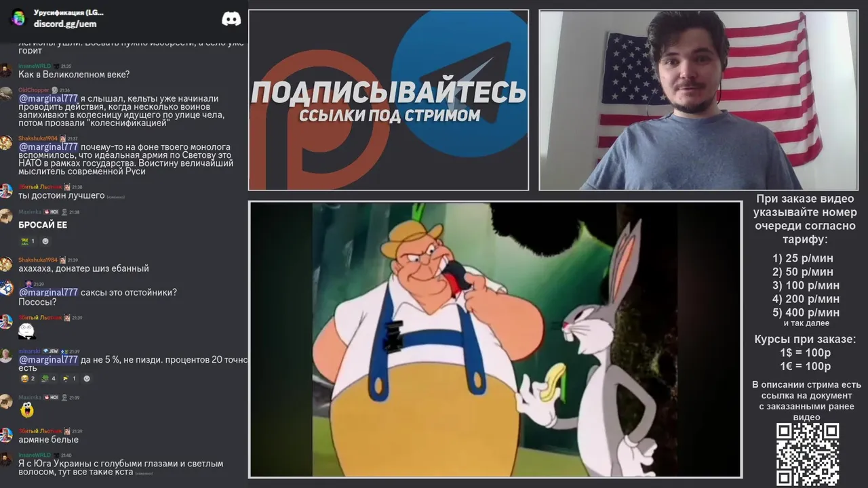
Task: Click the heading "Курсы при заказе:"
Action: click(x=805, y=339)
